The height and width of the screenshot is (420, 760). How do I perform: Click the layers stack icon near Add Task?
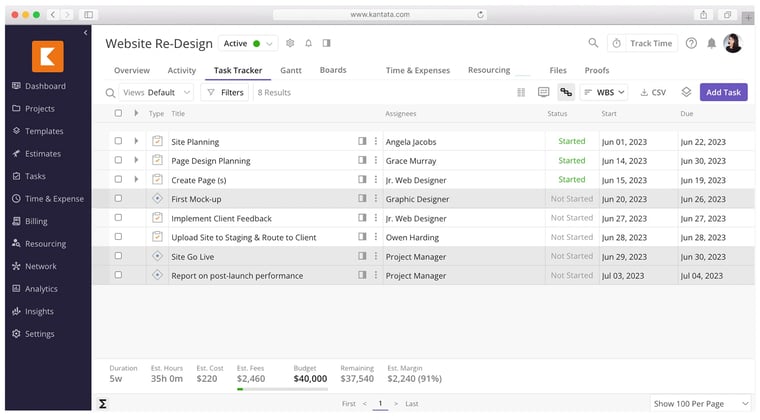tap(686, 92)
